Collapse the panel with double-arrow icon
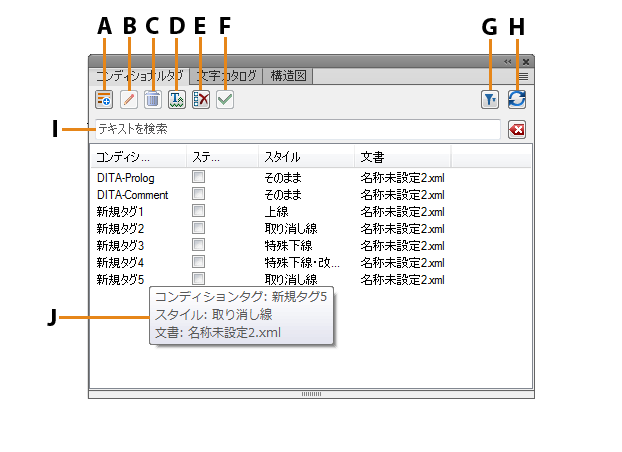Image resolution: width=622 pixels, height=452 pixels. pyautogui.click(x=509, y=61)
